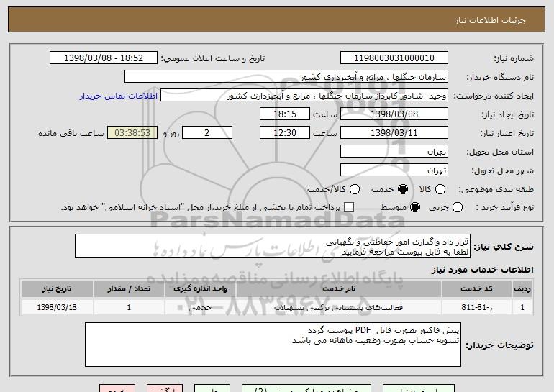This screenshot has height=392, width=554.
Task: Select the کالا/خدمت radio button
Action: tap(355, 189)
